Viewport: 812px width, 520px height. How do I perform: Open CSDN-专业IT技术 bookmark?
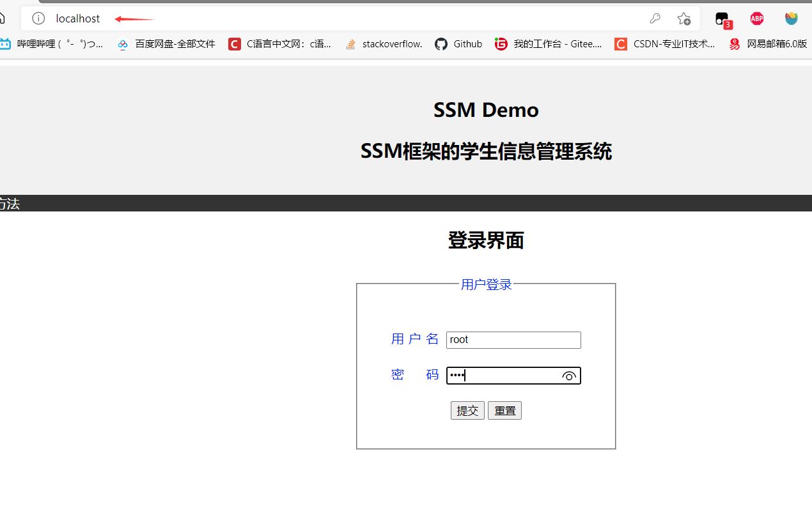coord(665,44)
